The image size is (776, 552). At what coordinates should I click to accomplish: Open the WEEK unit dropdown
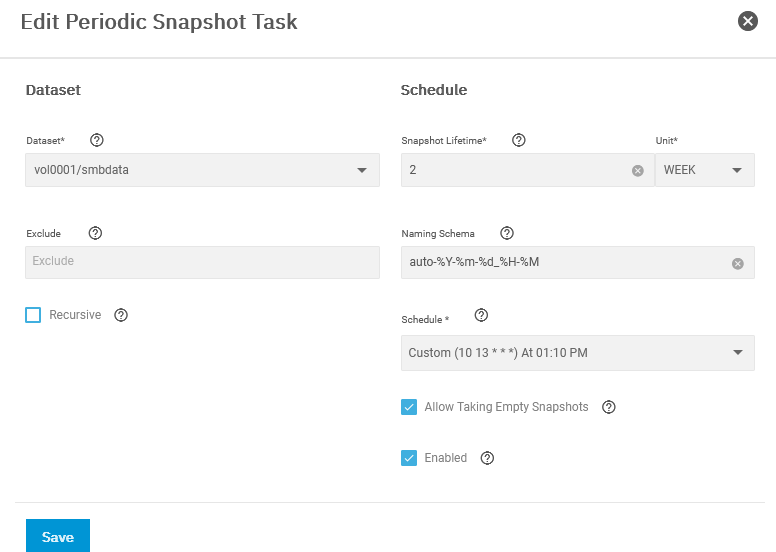[x=705, y=170]
